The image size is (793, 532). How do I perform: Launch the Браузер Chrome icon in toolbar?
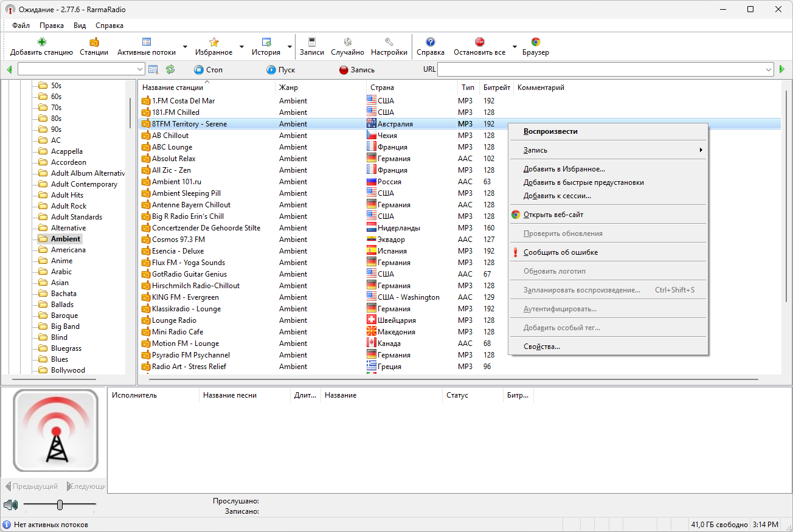pyautogui.click(x=536, y=42)
